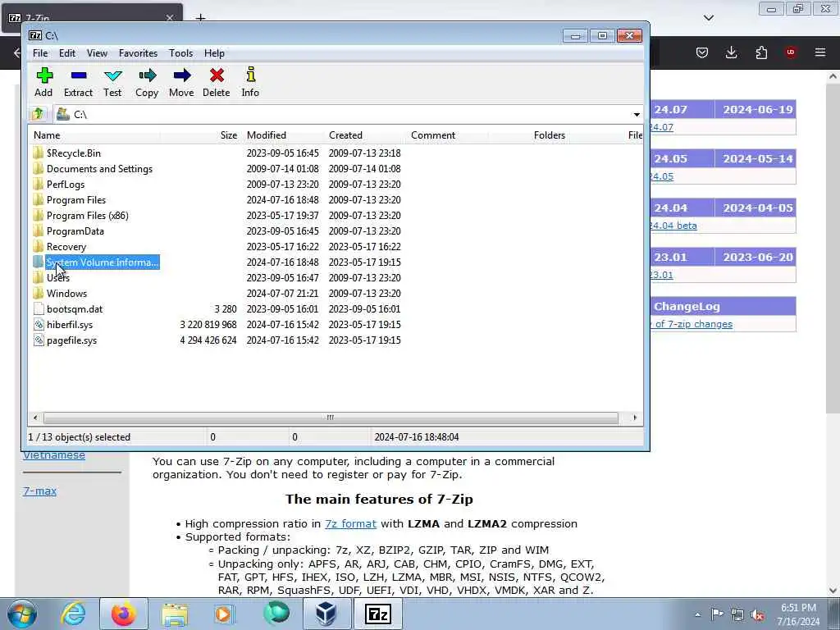The image size is (840, 630).
Task: Open the File menu
Action: 40,53
